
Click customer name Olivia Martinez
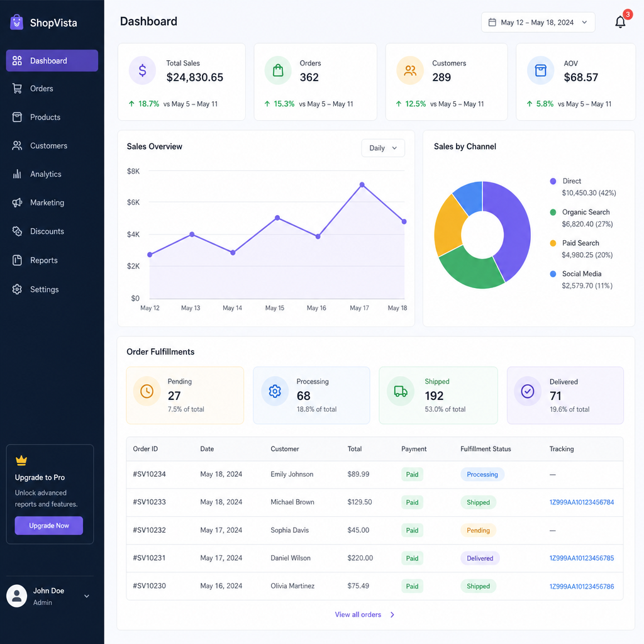[x=292, y=586]
